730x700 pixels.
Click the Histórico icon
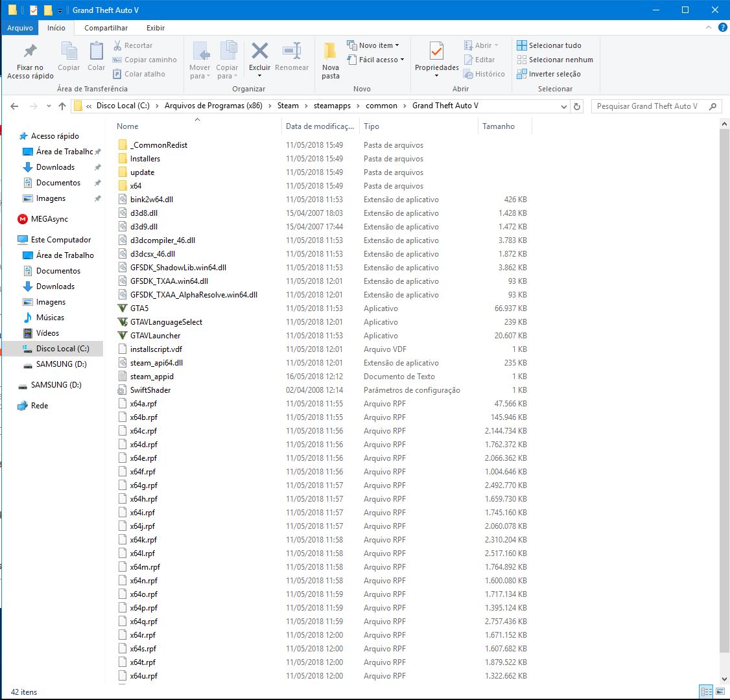pyautogui.click(x=468, y=74)
